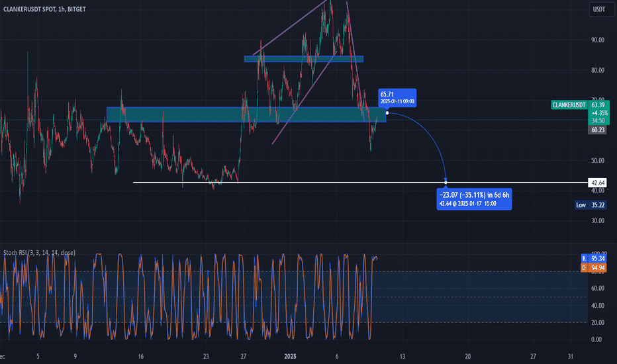Screen dimensions: 617x364
Task: Click the USDT currency button
Action: (602, 9)
